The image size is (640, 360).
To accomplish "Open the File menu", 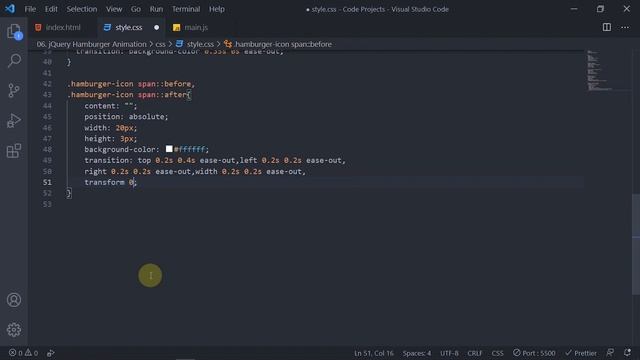I will point(30,9).
